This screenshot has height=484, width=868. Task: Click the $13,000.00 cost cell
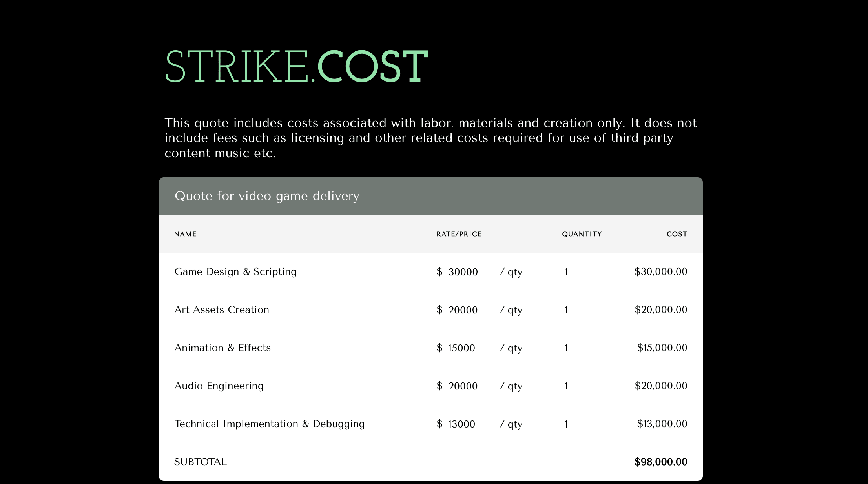click(x=662, y=424)
